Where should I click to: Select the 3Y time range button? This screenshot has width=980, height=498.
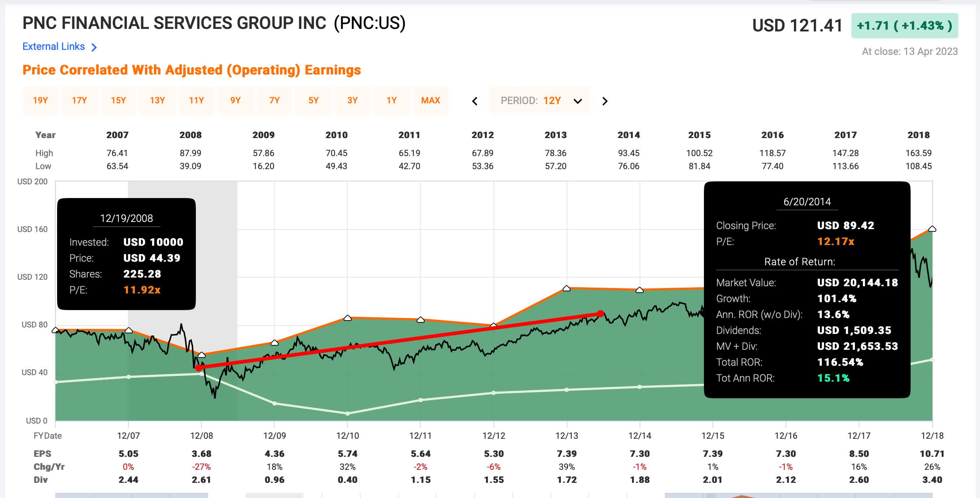coord(352,100)
